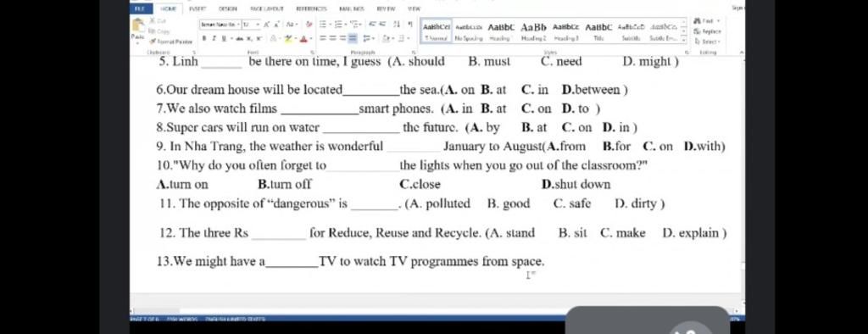
Task: Expand the Styles gallery more arrow
Action: tap(683, 40)
